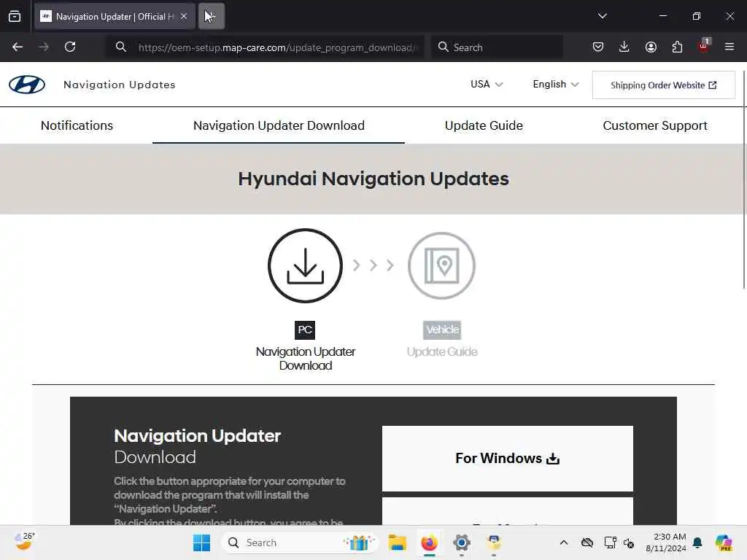The width and height of the screenshot is (747, 560).
Task: Open the Firefox recent browsing view icon
Action: [x=15, y=16]
